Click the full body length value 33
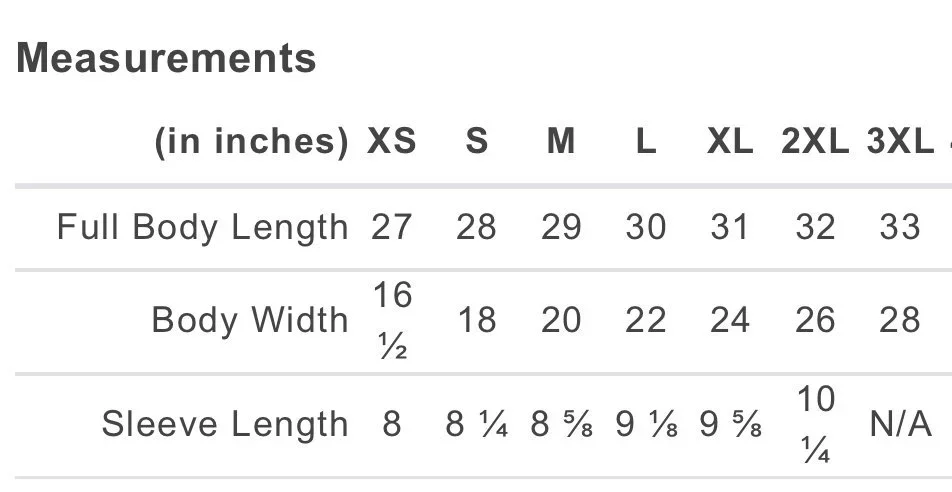This screenshot has height=492, width=952. (x=900, y=227)
